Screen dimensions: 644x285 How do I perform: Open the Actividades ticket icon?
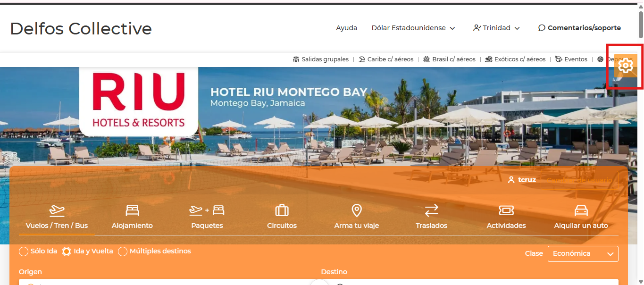pos(506,210)
